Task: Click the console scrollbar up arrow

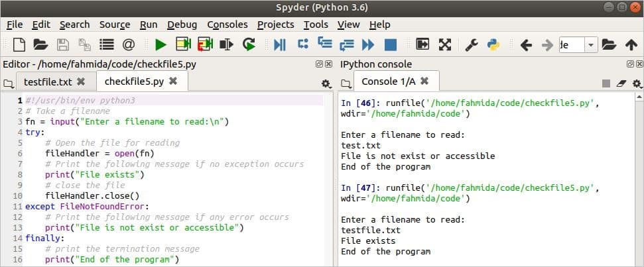Action: point(639,97)
